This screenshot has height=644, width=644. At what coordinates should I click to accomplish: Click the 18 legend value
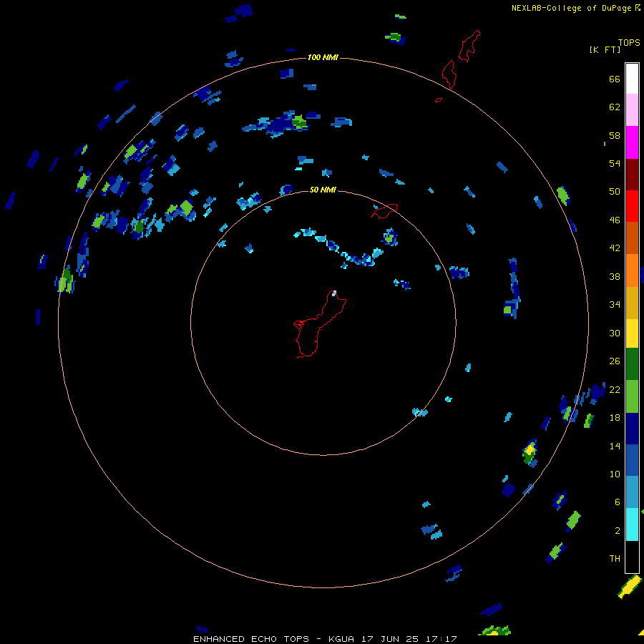pos(615,418)
